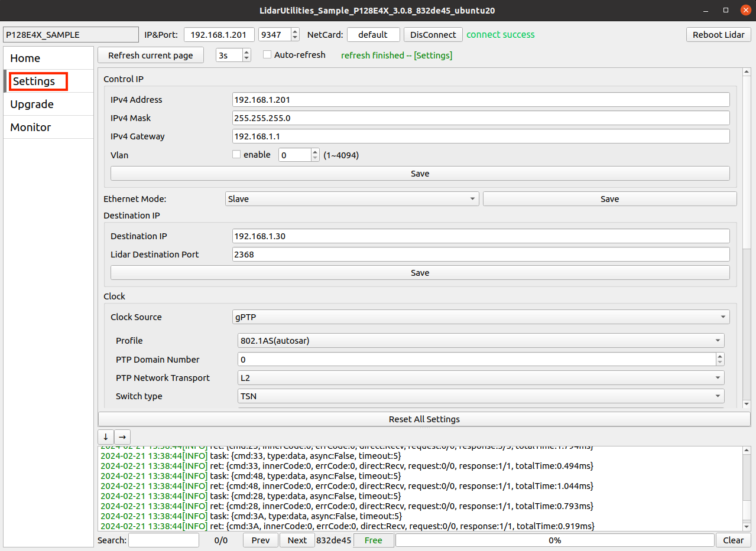
Task: Enable the Auto-refresh checkbox
Action: [267, 55]
